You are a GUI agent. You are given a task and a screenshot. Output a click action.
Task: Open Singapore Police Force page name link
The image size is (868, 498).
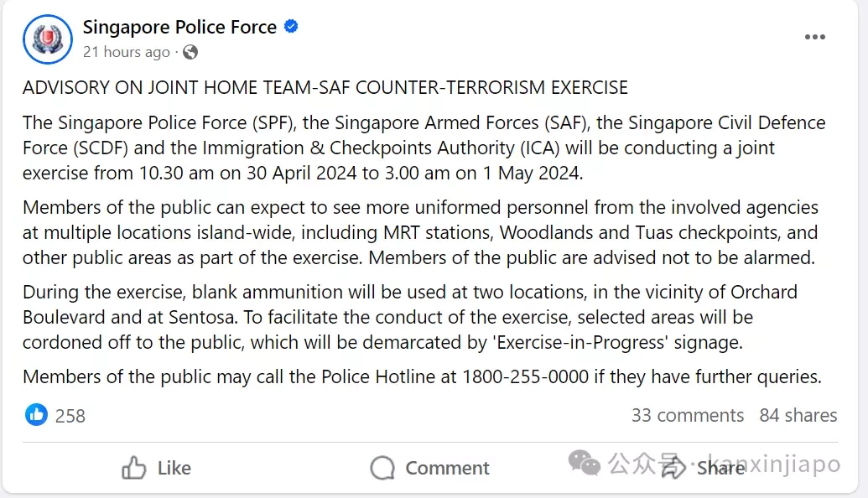point(180,27)
